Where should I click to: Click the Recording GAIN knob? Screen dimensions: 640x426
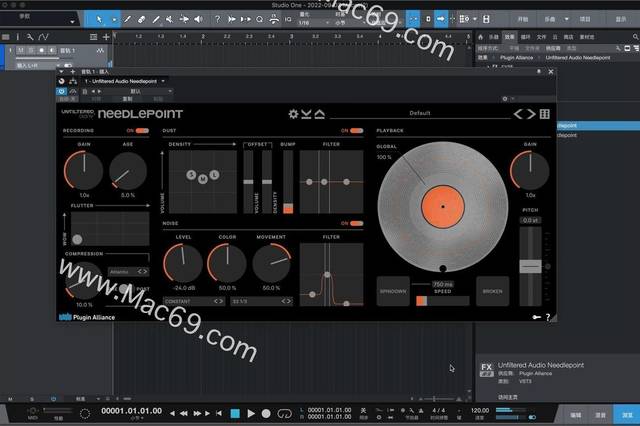tap(83, 170)
